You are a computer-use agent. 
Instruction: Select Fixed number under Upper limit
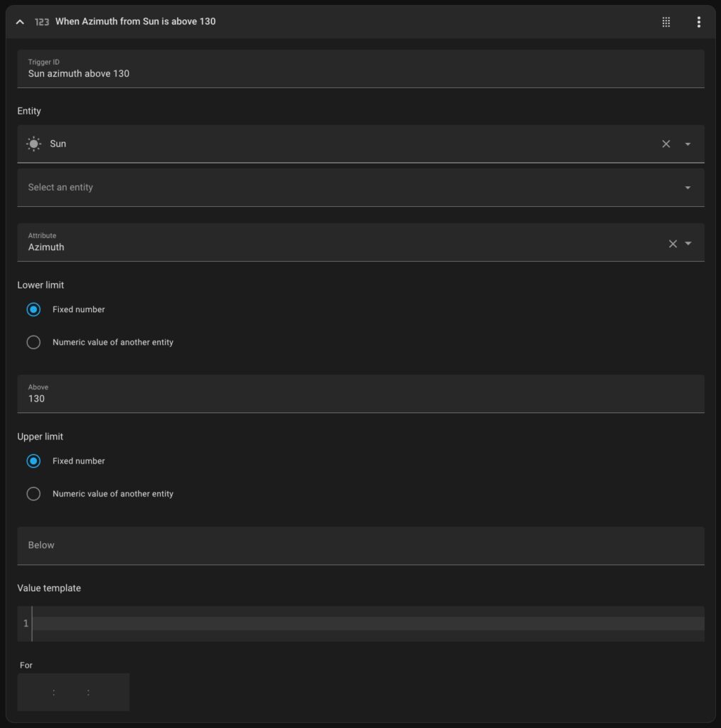(x=33, y=461)
